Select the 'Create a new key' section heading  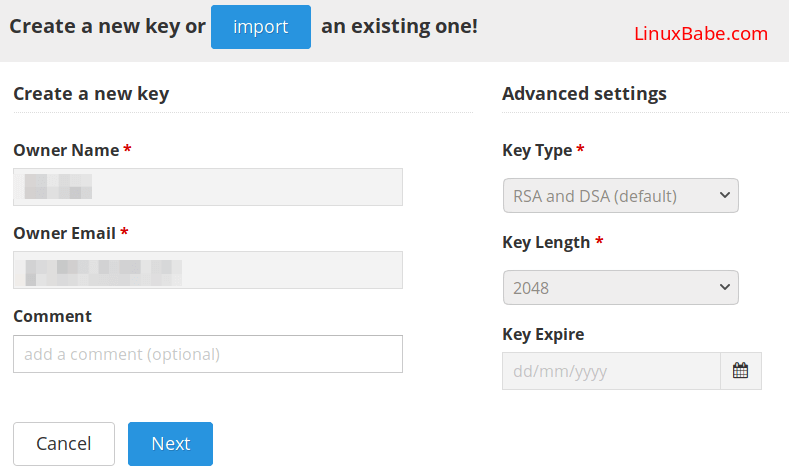tap(91, 94)
